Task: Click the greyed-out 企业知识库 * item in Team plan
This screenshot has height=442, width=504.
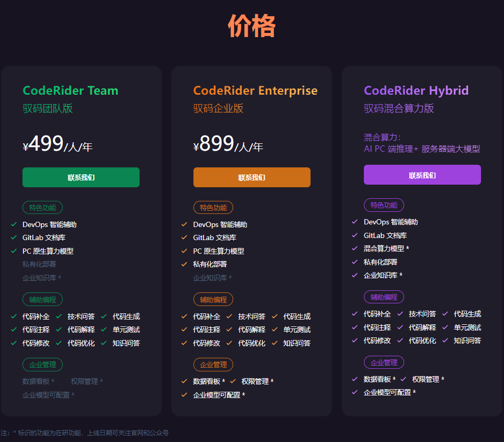Action: tap(42, 278)
